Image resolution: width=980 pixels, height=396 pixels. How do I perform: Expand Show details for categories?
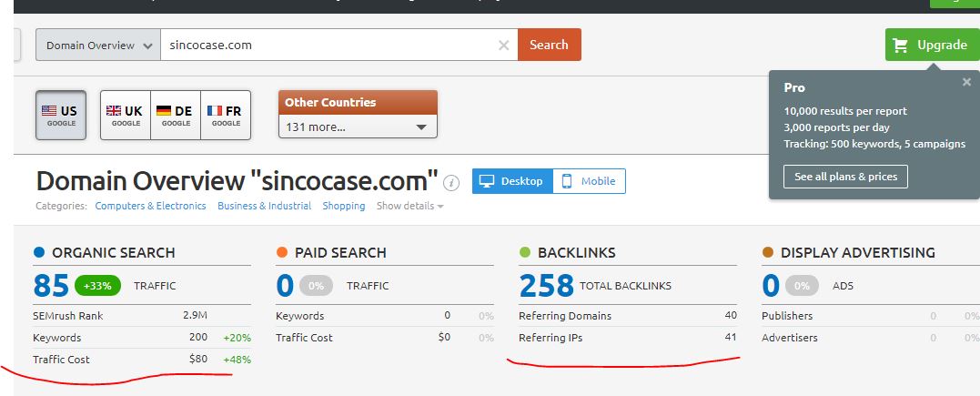click(x=410, y=206)
